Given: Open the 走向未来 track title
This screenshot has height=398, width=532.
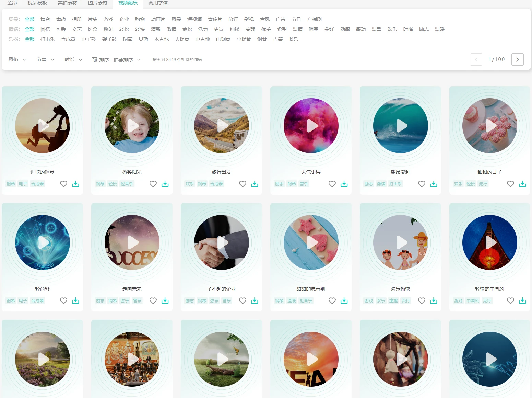Looking at the screenshot, I should tap(132, 289).
